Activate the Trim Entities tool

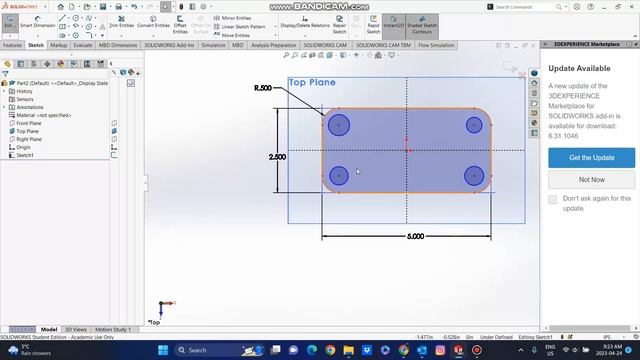121,22
